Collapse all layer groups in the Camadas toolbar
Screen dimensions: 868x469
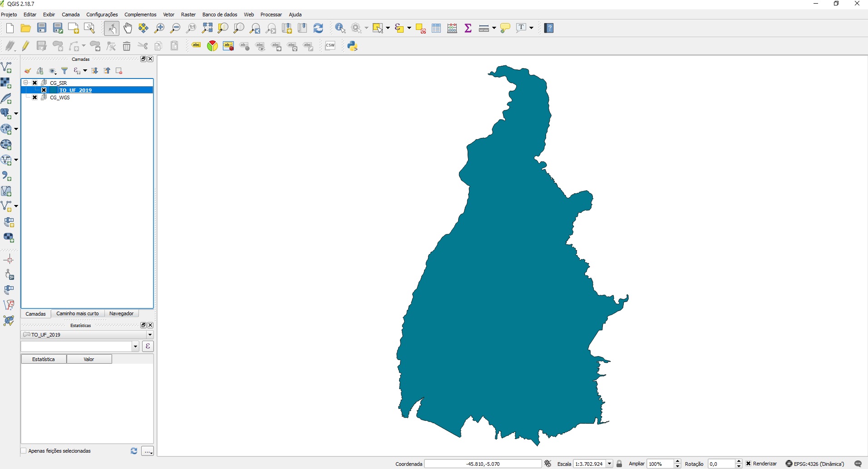coord(107,71)
